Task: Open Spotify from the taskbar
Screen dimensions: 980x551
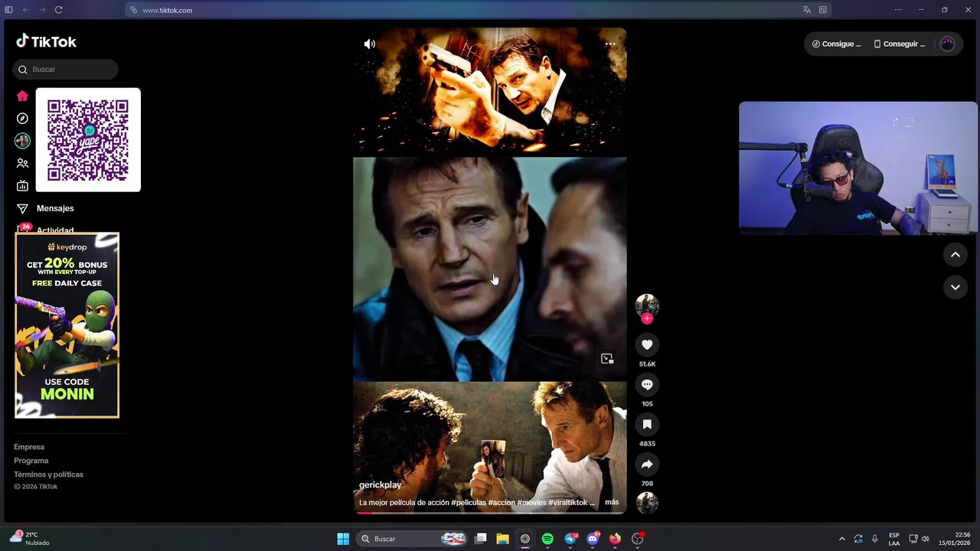Action: 547,539
